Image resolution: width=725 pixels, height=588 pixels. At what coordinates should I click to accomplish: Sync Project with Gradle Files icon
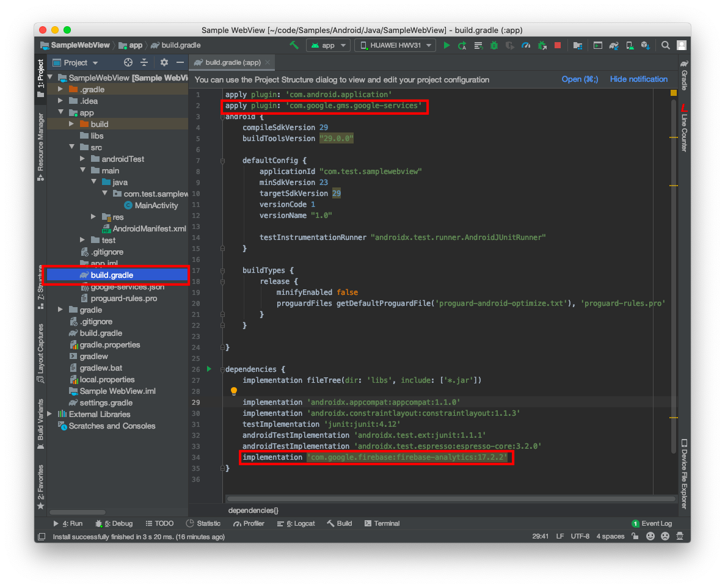tap(614, 45)
